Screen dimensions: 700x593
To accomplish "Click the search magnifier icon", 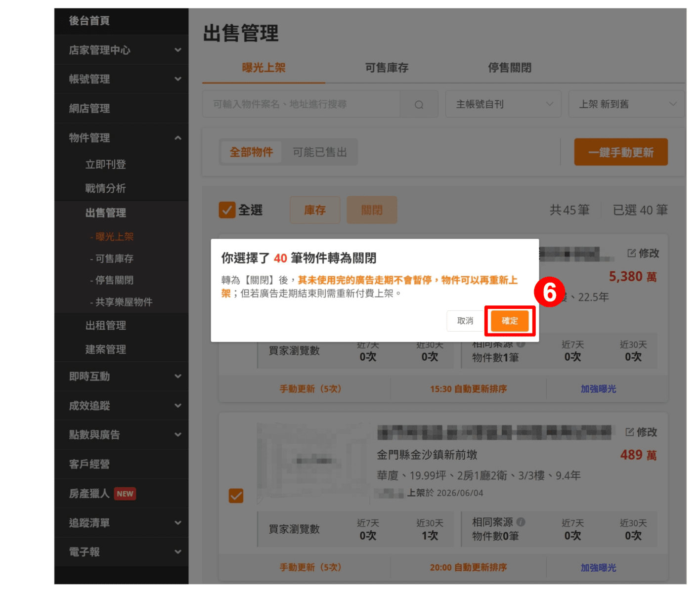I will point(419,104).
